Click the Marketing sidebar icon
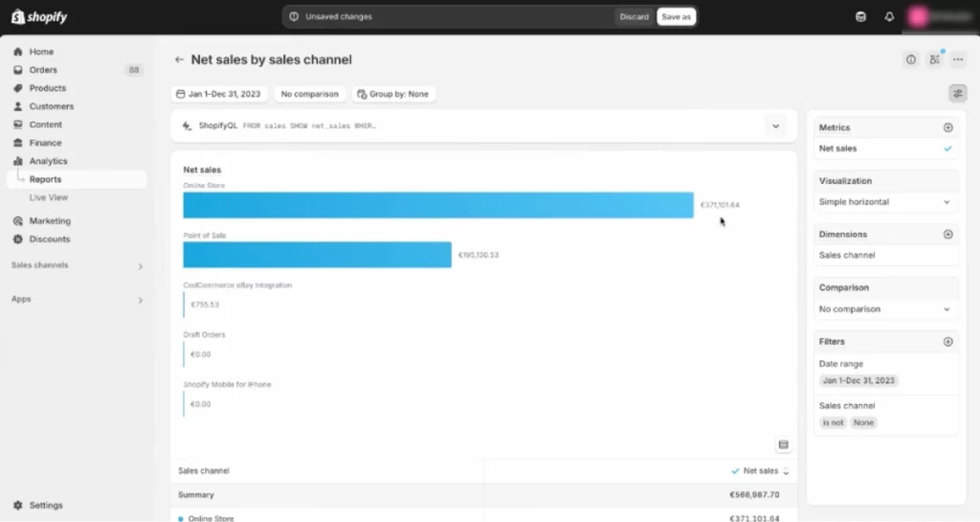 click(17, 220)
